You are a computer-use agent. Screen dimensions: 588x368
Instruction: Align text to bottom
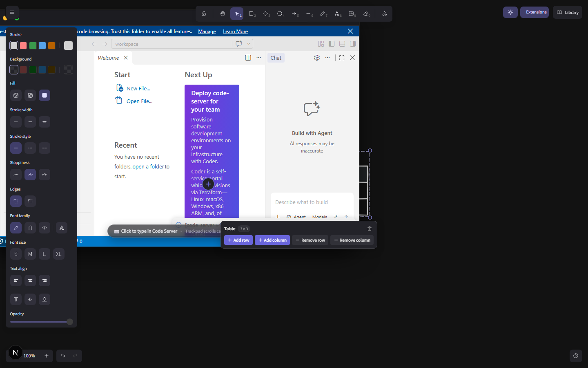tap(45, 299)
